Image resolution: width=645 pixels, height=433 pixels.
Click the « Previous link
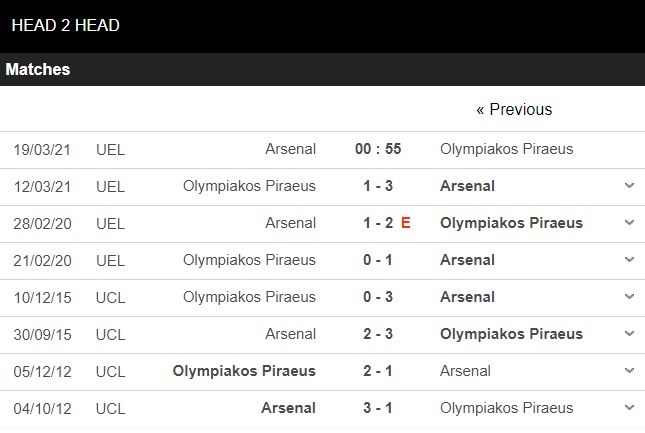coord(514,110)
